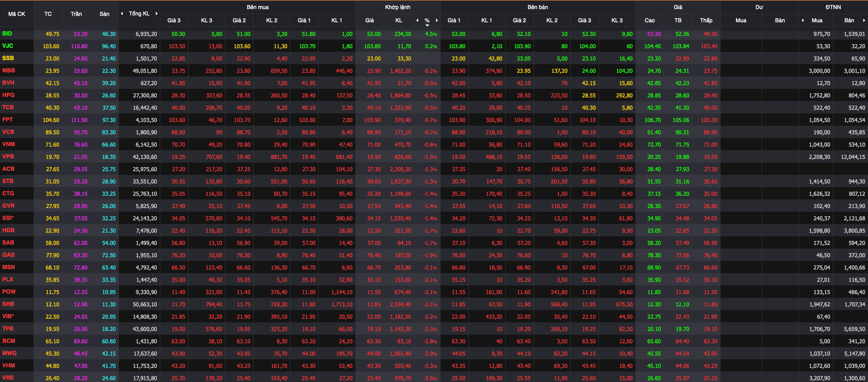Screen dimensions: 868x382
Task: Select TPB ticker row
Action: [x=8, y=329]
